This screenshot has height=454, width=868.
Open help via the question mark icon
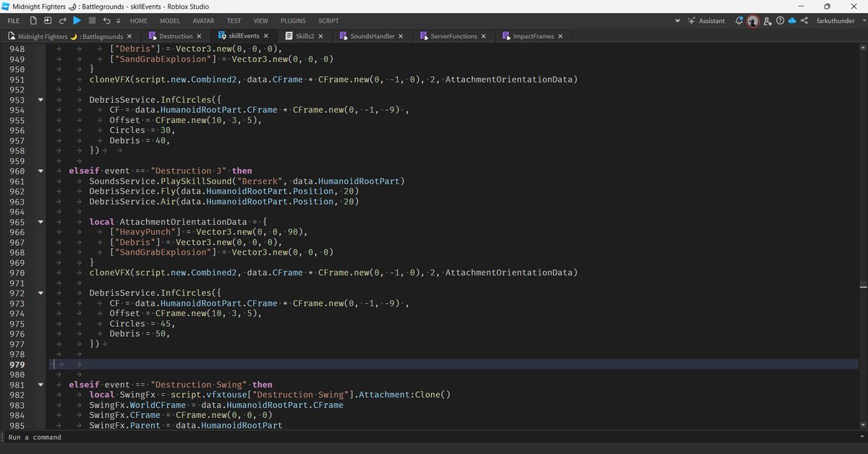coord(780,21)
